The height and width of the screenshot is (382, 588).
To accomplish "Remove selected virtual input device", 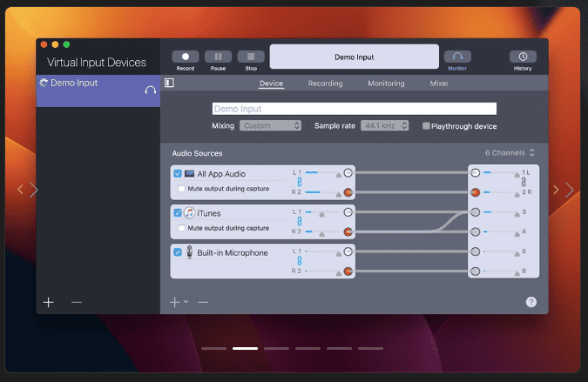I will click(77, 302).
